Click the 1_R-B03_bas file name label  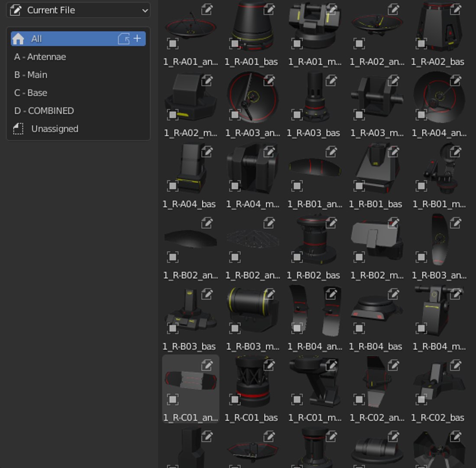(189, 347)
